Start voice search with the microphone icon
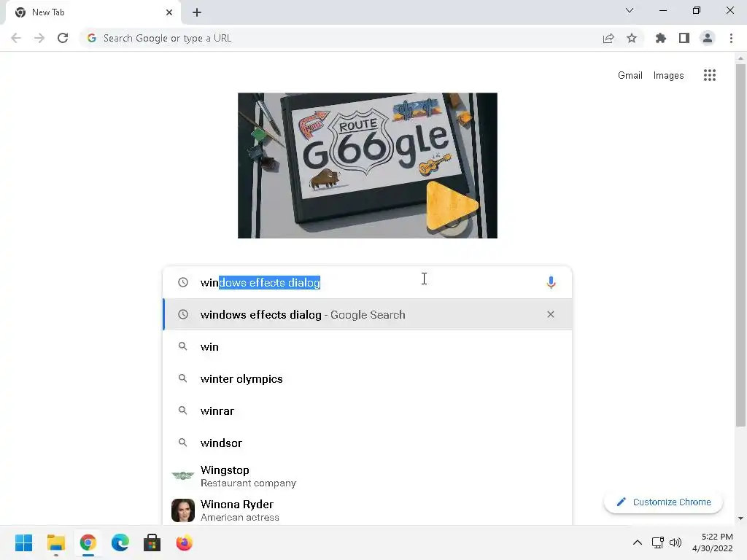Image resolution: width=747 pixels, height=560 pixels. pos(551,282)
